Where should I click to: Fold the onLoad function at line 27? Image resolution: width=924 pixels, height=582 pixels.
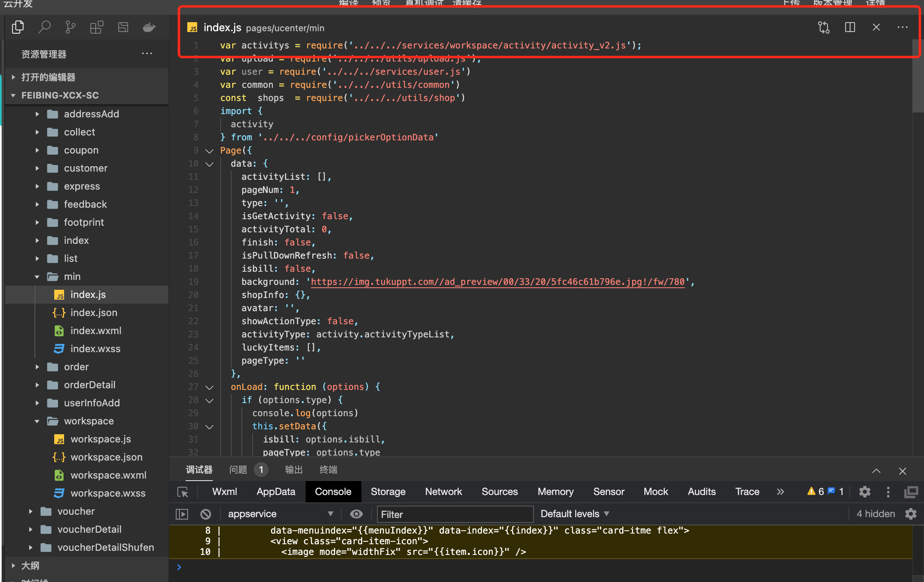tap(209, 387)
